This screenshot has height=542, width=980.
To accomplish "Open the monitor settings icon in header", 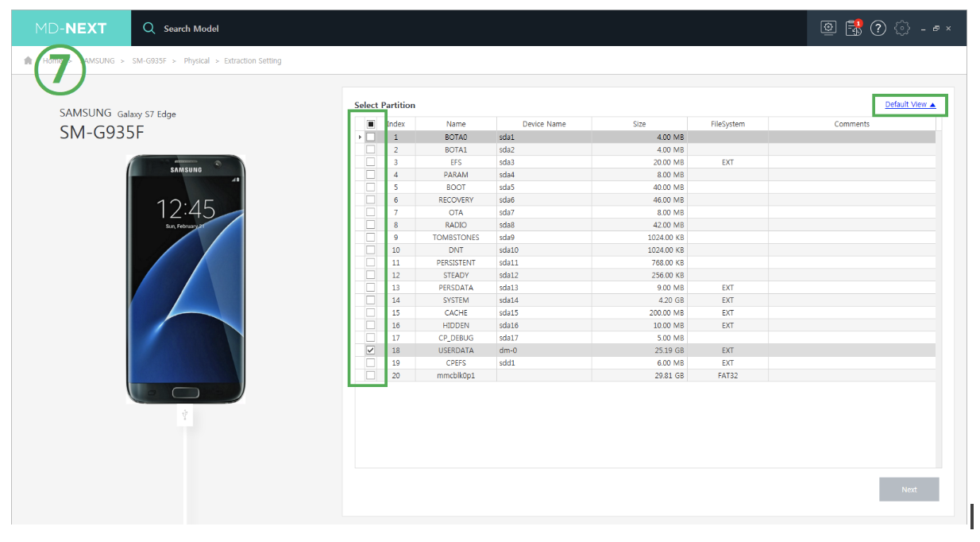I will point(828,28).
